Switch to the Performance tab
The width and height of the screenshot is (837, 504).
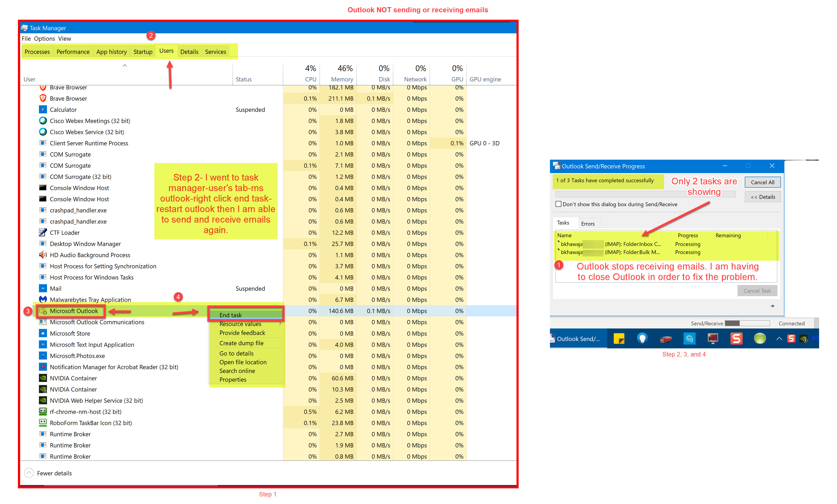(x=73, y=52)
